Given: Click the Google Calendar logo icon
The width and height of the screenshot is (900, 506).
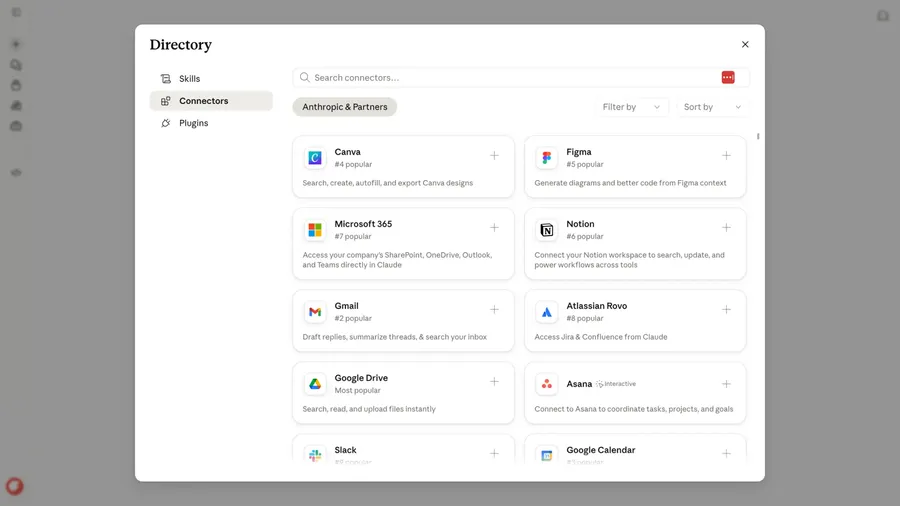Looking at the screenshot, I should click(546, 455).
